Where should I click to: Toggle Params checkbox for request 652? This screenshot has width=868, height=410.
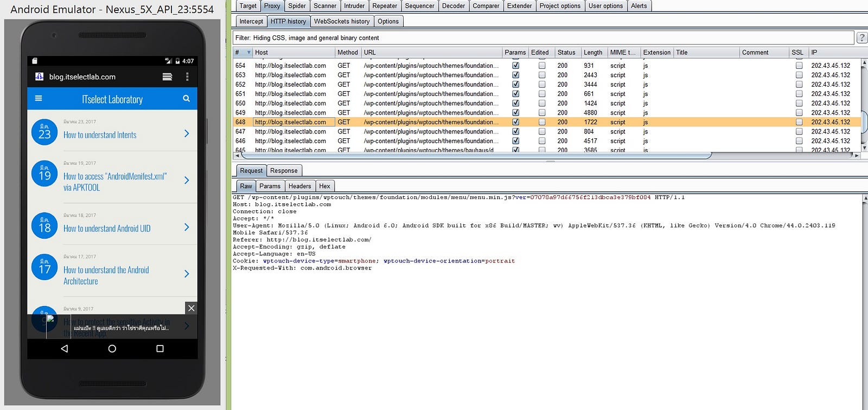click(515, 84)
